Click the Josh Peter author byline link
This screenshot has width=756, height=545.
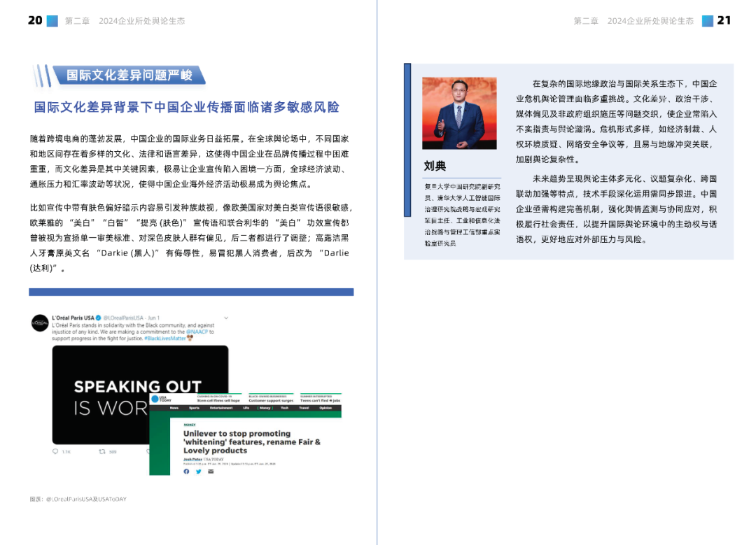(193, 460)
